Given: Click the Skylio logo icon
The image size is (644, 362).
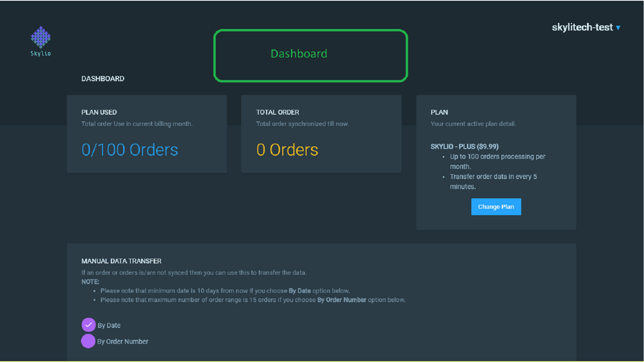Looking at the screenshot, I should pos(40,37).
